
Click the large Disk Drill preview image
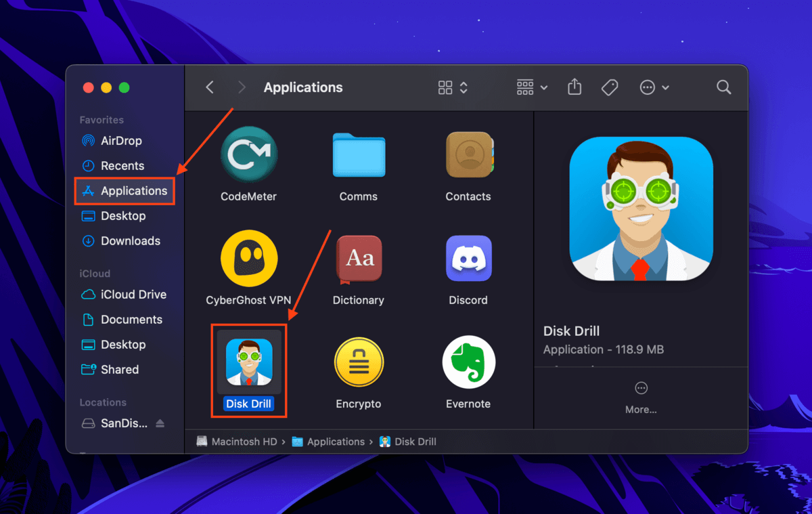pyautogui.click(x=641, y=209)
